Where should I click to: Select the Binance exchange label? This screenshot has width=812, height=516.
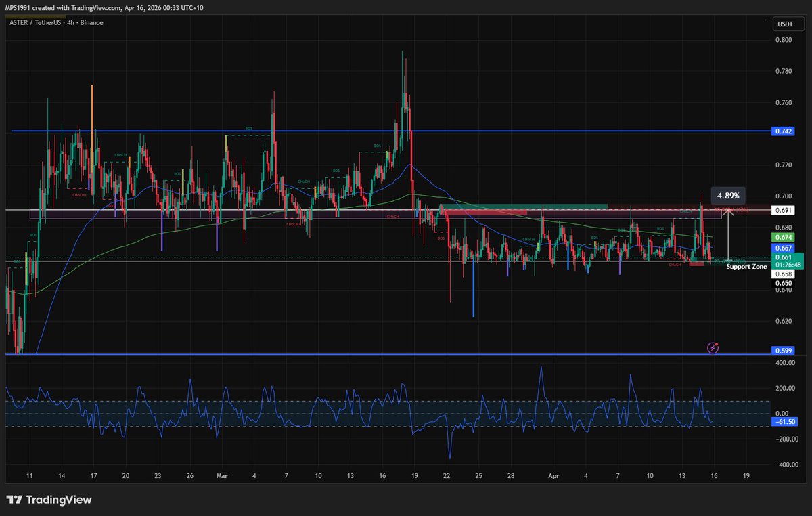(90, 22)
